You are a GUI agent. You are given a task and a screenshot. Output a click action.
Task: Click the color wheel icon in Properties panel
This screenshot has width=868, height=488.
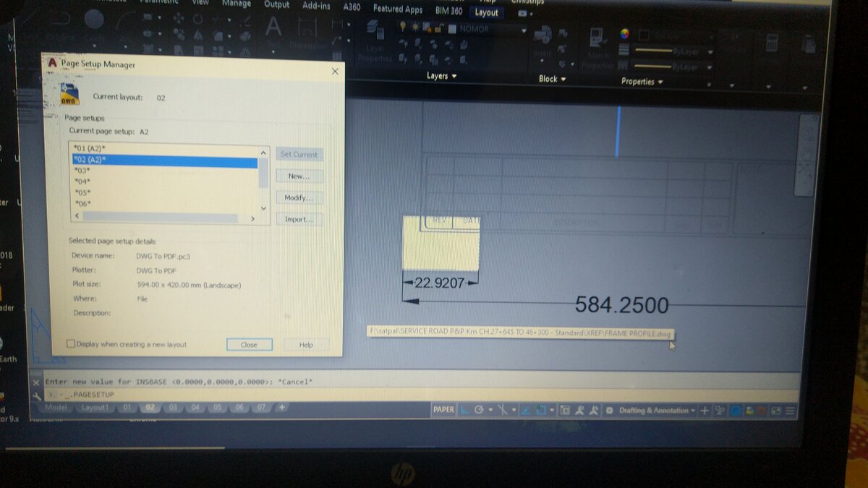[x=625, y=33]
